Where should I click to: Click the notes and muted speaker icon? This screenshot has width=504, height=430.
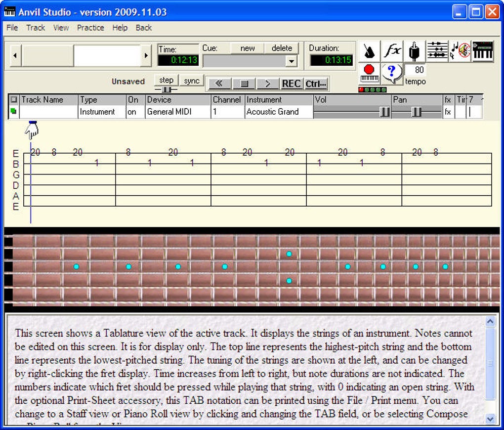pos(460,51)
